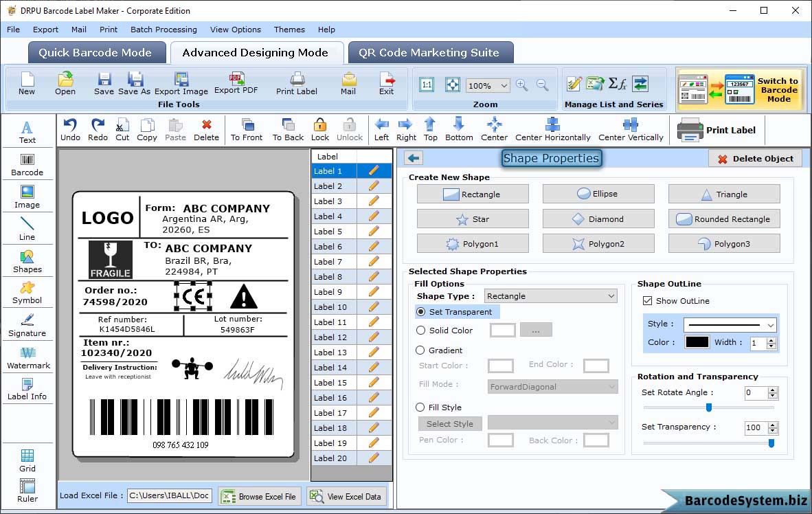Toggle the Grid display
This screenshot has height=514, width=812.
[27, 461]
